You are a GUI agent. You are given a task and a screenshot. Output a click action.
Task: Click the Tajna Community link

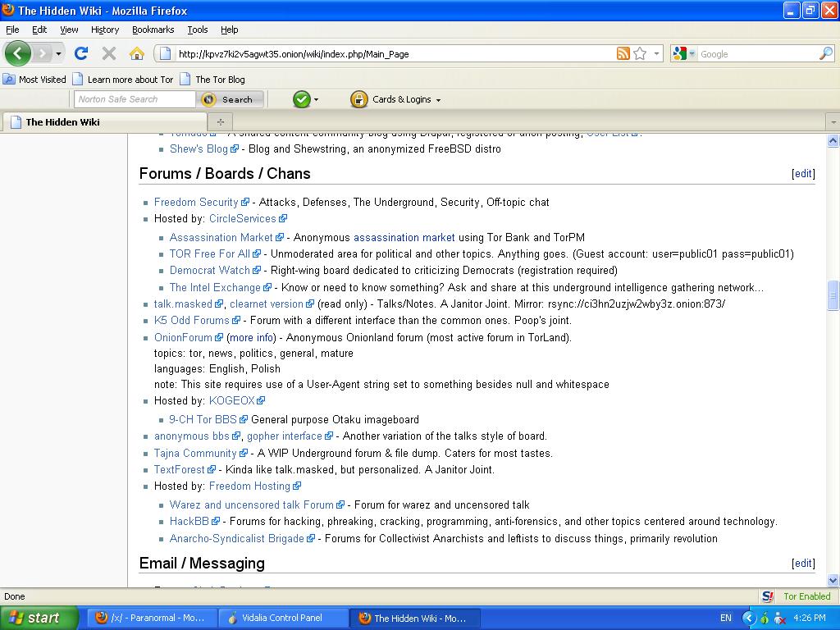tap(195, 453)
